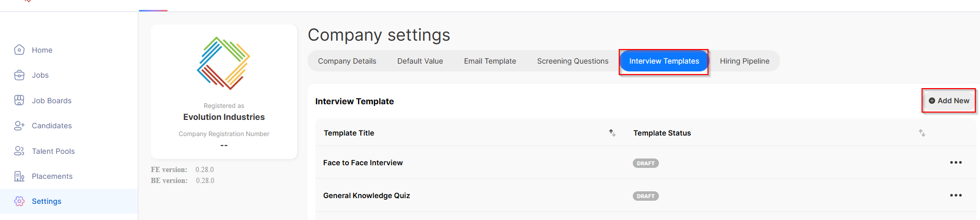The height and width of the screenshot is (220, 980).
Task: Click the Talent Pools people icon
Action: pos(19,151)
